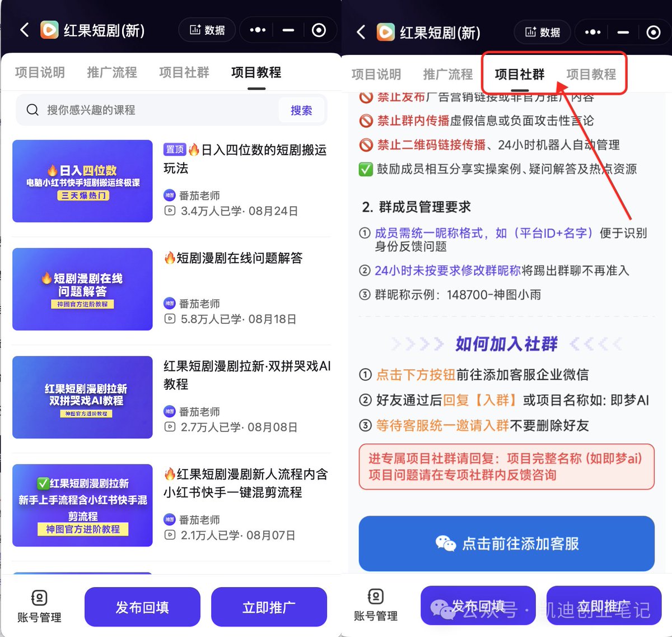The width and height of the screenshot is (672, 637).
Task: Select 项目社群 tab in right panel
Action: pos(520,75)
